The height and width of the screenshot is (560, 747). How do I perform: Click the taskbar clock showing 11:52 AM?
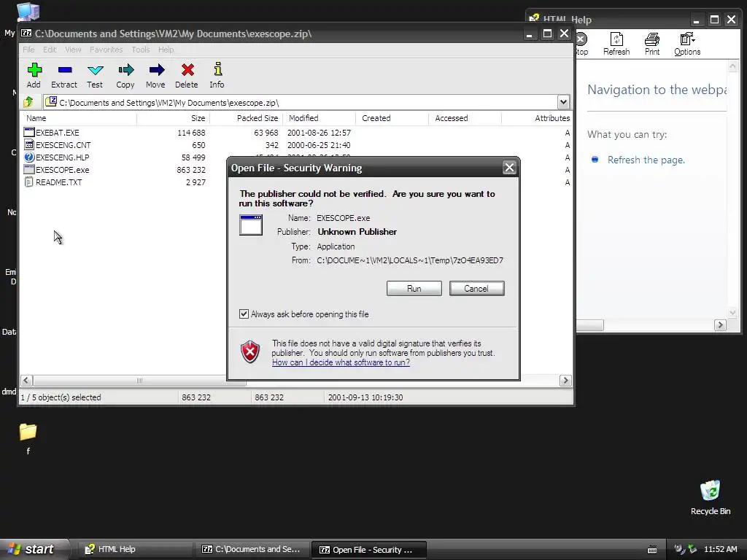coord(720,549)
